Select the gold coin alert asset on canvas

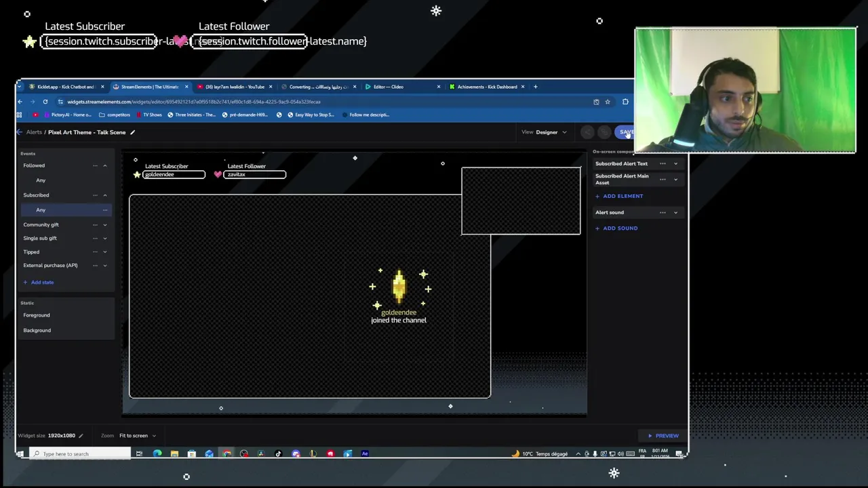pyautogui.click(x=399, y=287)
